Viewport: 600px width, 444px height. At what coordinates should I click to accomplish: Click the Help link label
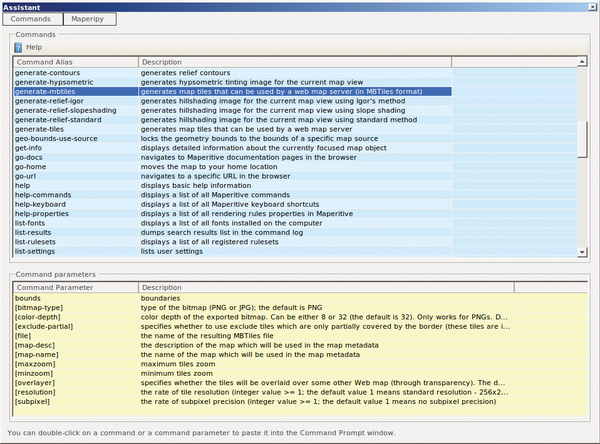click(x=34, y=47)
